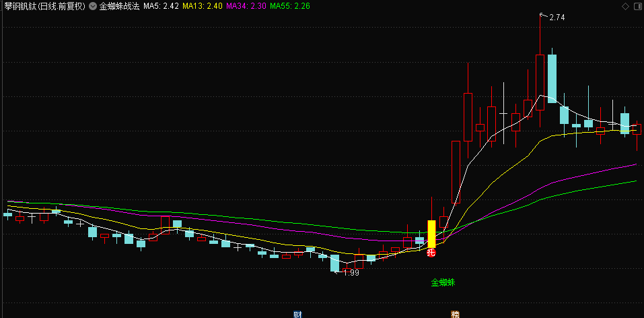Click the 财 marker on the bottom axis

pyautogui.click(x=297, y=315)
